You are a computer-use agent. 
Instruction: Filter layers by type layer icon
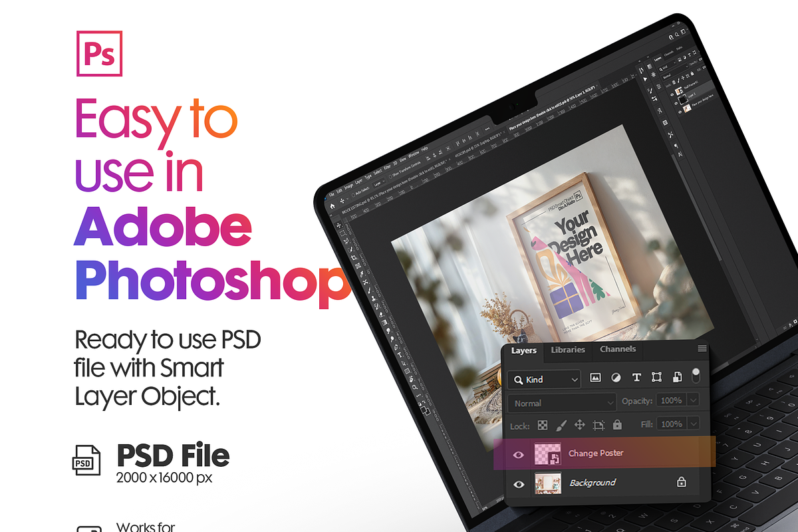pyautogui.click(x=636, y=378)
